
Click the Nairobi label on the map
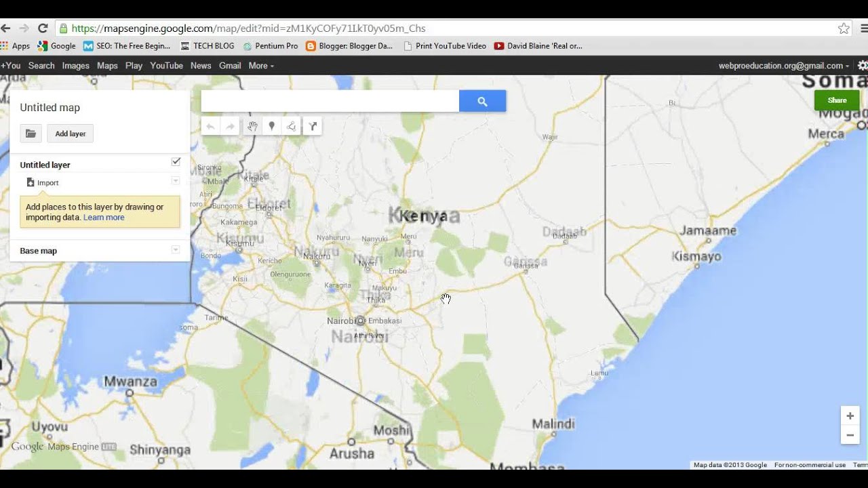(341, 321)
